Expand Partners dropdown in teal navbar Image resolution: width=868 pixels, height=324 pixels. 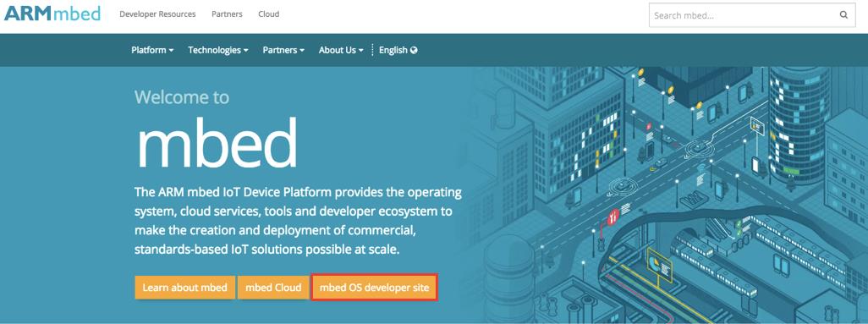pyautogui.click(x=283, y=50)
